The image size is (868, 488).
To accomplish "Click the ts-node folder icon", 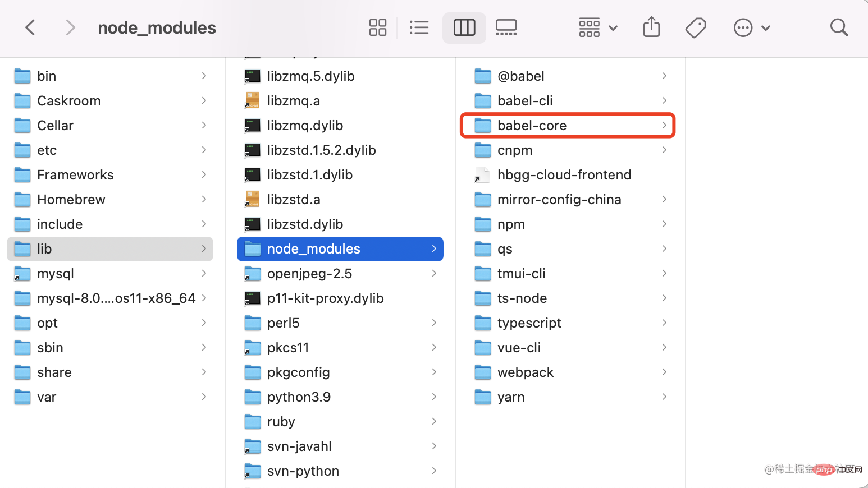I will (483, 298).
